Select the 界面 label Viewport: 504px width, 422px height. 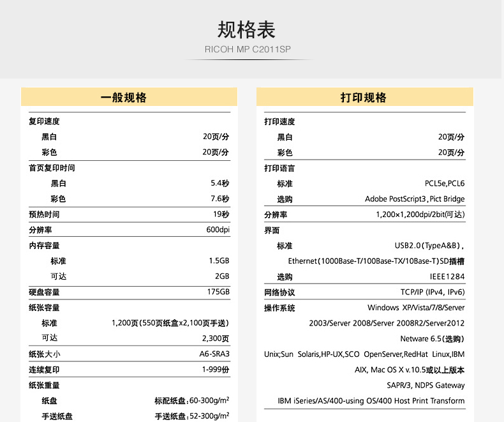[272, 230]
